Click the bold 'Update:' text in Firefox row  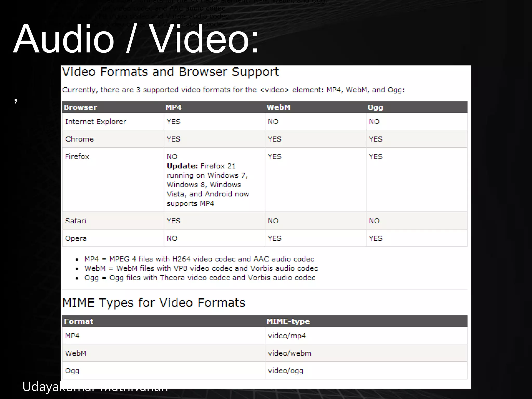[182, 166]
